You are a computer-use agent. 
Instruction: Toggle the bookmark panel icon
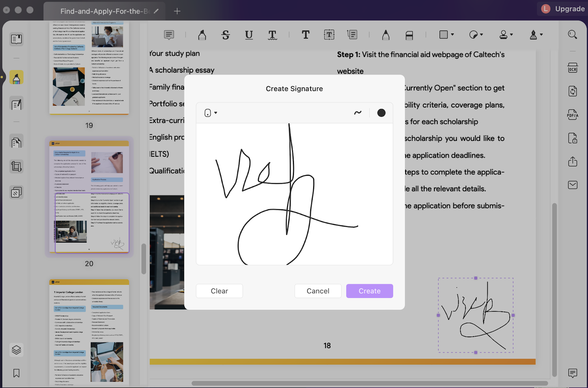pos(17,373)
